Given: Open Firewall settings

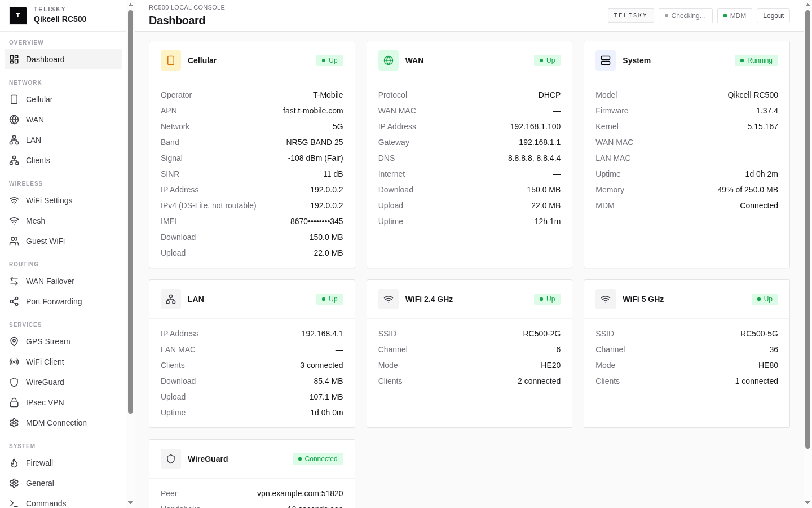Looking at the screenshot, I should (63, 463).
